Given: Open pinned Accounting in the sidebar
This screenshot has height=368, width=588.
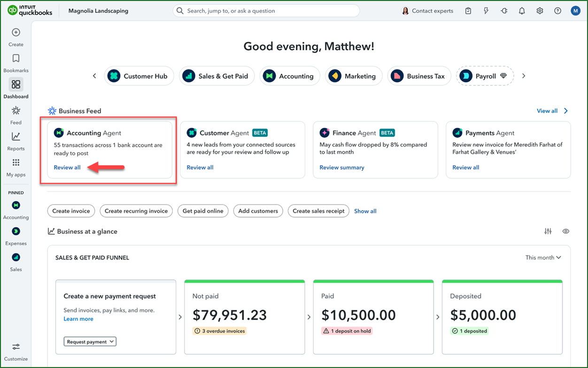Looking at the screenshot, I should click(16, 210).
